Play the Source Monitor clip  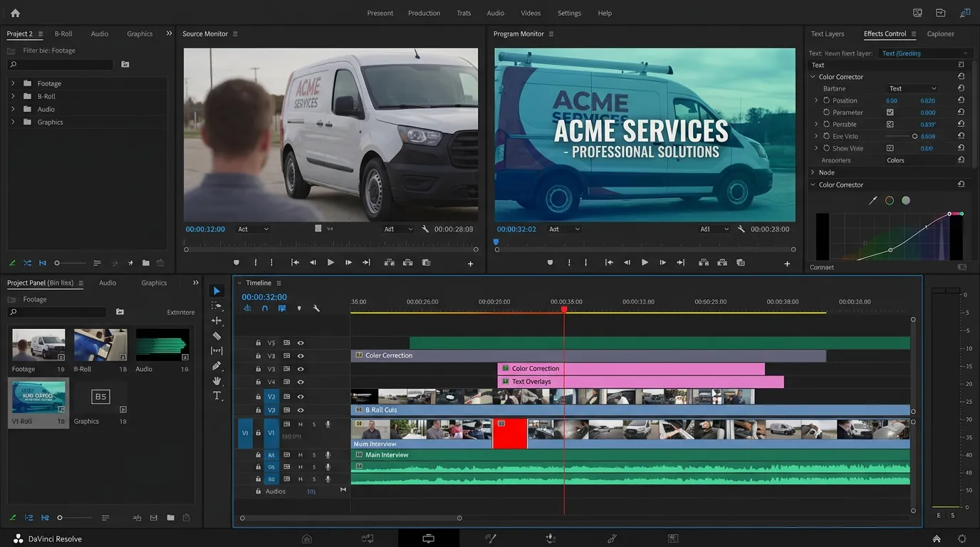click(330, 263)
